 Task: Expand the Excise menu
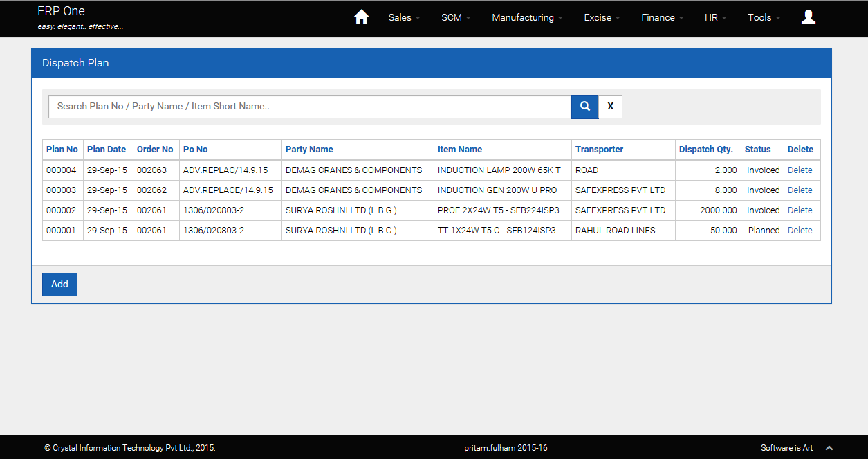click(x=602, y=18)
